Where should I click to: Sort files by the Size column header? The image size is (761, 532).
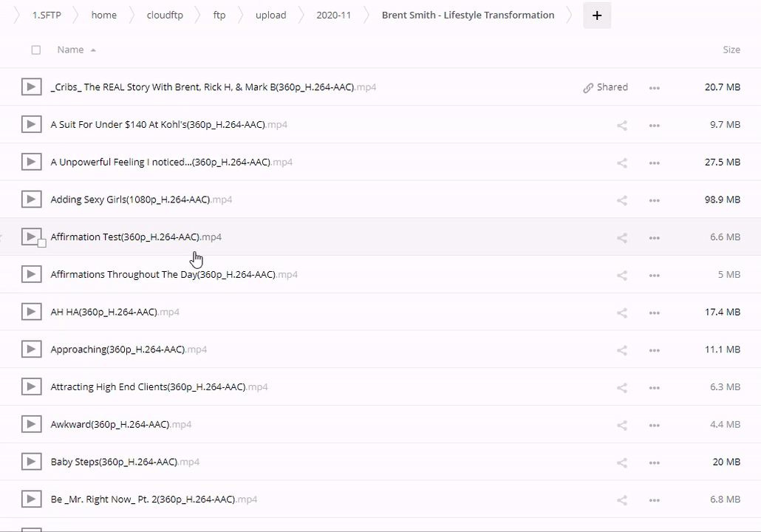click(731, 50)
